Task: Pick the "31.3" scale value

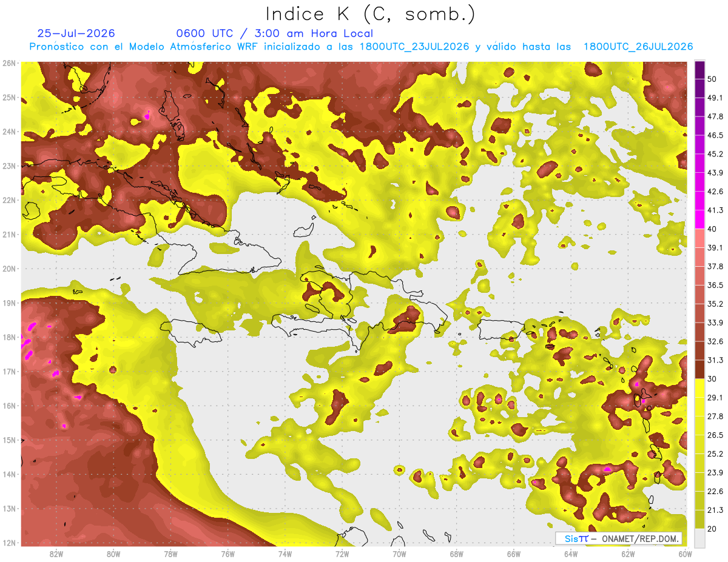Action: point(715,360)
